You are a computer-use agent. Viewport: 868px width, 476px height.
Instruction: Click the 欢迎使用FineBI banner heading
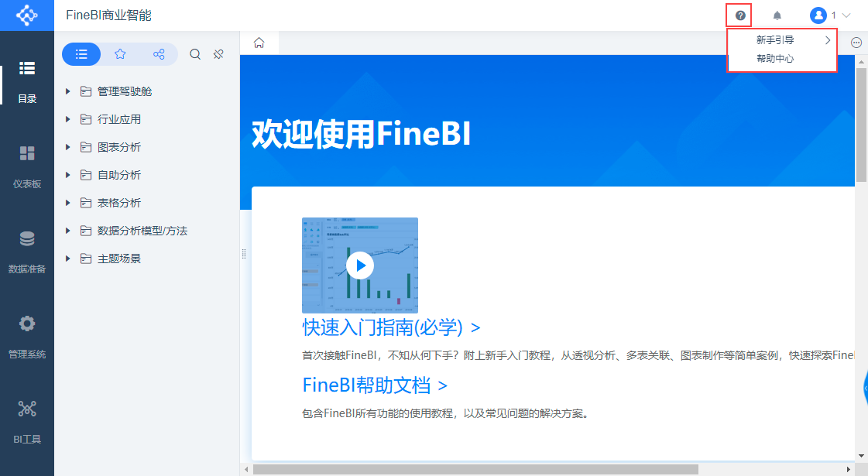(361, 134)
